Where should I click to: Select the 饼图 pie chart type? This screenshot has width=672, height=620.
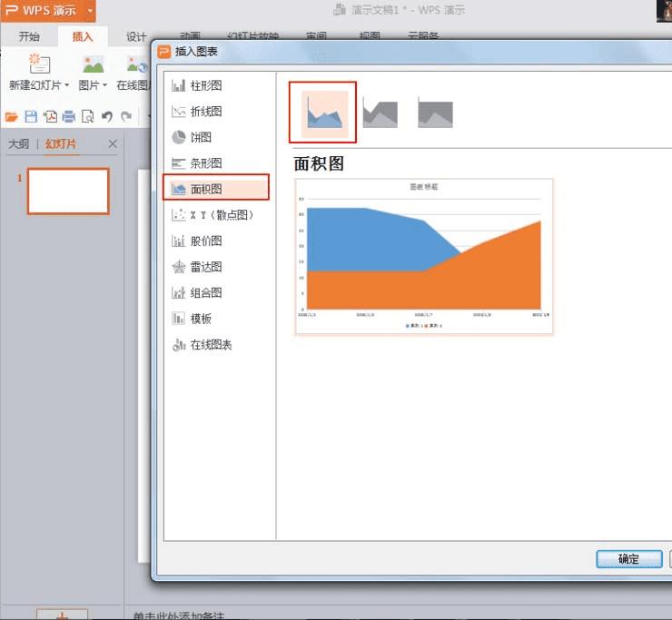pyautogui.click(x=192, y=137)
